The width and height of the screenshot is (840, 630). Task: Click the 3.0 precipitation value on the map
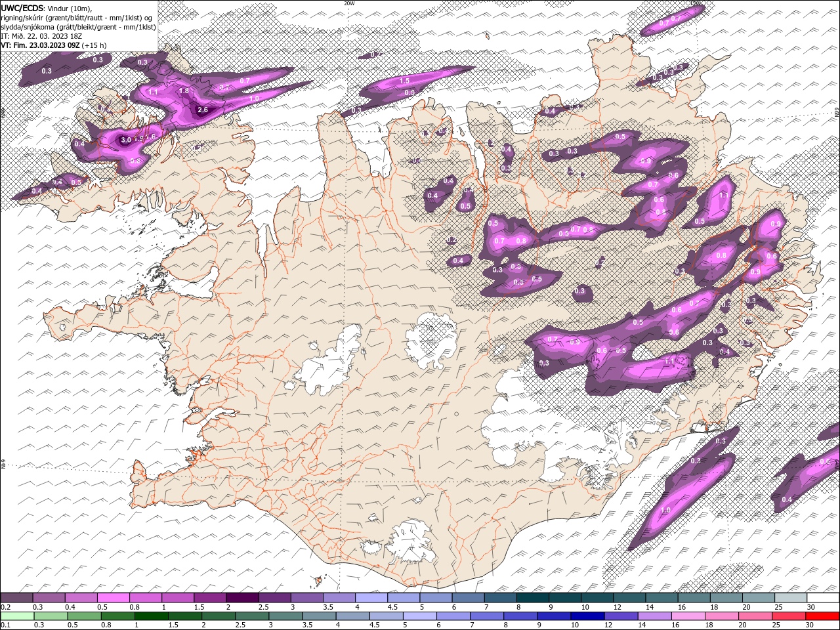pyautogui.click(x=126, y=140)
